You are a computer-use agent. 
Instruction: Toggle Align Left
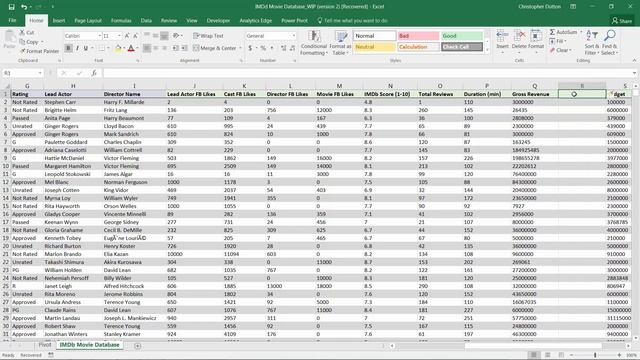pyautogui.click(x=147, y=48)
